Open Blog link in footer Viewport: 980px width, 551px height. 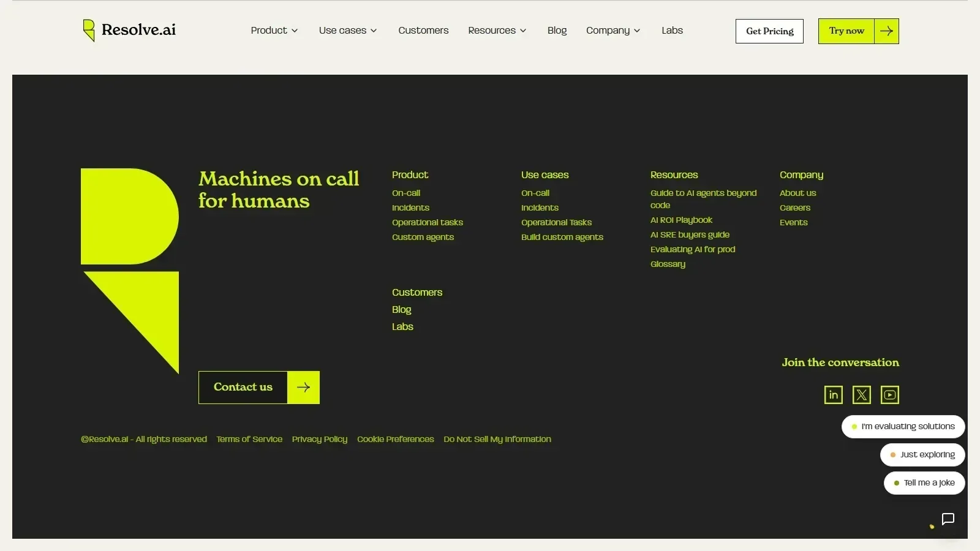point(402,310)
